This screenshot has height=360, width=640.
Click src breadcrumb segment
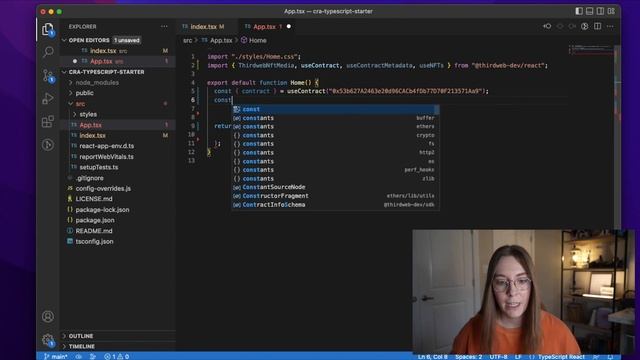click(187, 40)
